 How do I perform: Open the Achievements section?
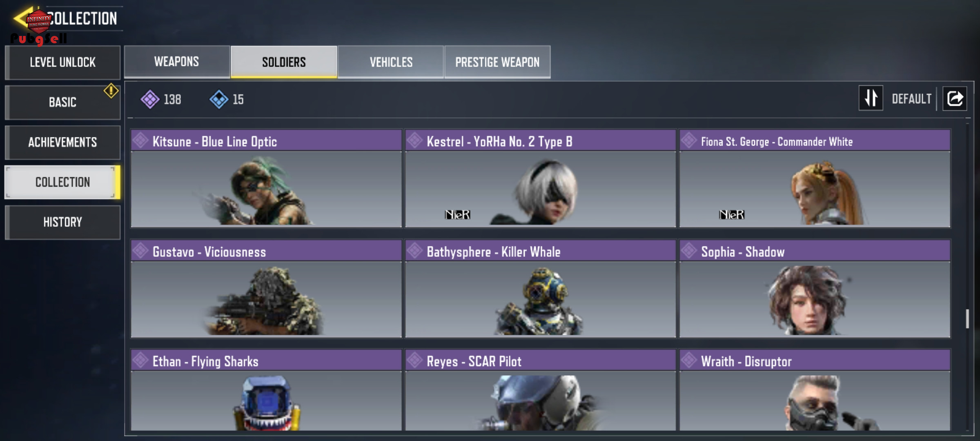[x=62, y=142]
